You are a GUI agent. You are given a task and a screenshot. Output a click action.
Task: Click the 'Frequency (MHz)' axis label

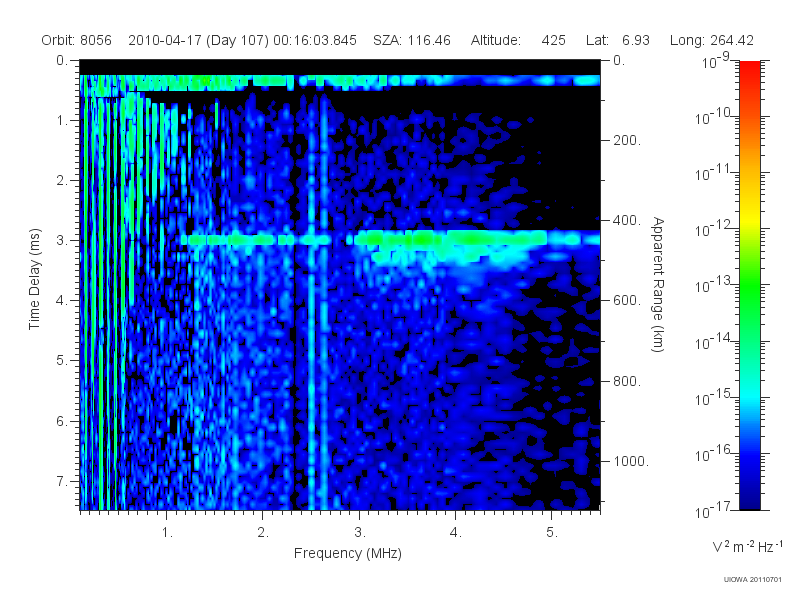coord(348,553)
